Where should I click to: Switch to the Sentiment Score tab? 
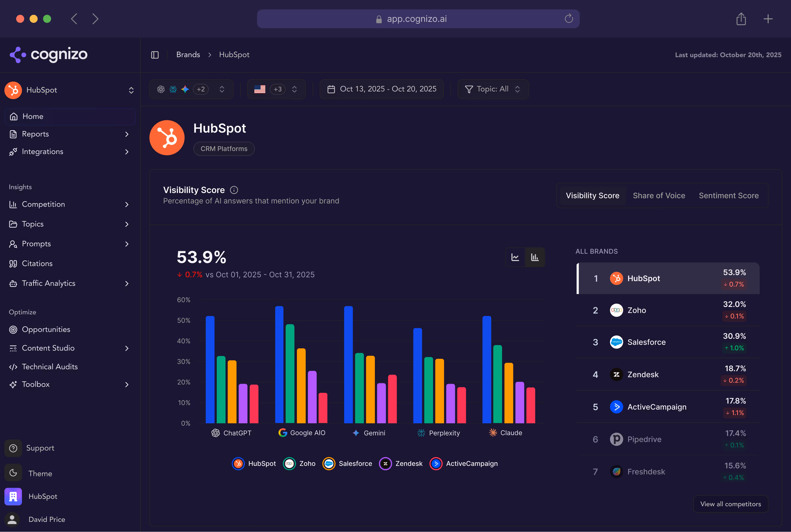[x=729, y=195]
